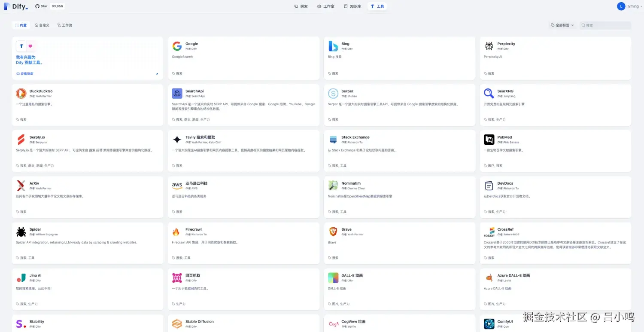Click the Jina AI tool icon
This screenshot has height=332, width=644.
tap(21, 278)
